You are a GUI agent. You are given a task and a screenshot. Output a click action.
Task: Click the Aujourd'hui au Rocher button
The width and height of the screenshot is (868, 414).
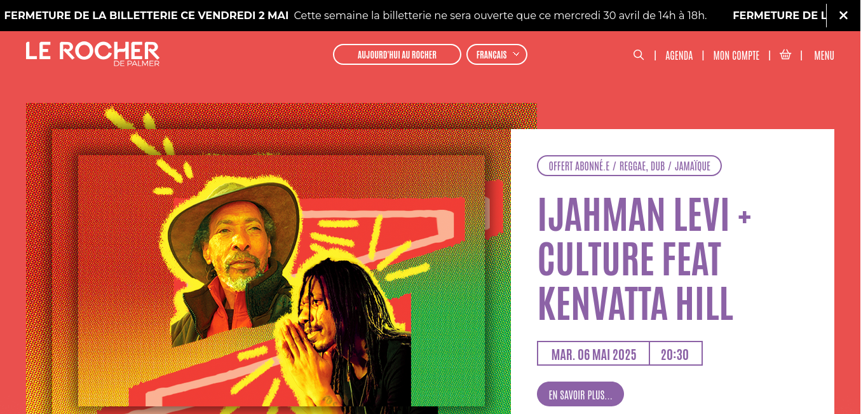[x=397, y=55]
